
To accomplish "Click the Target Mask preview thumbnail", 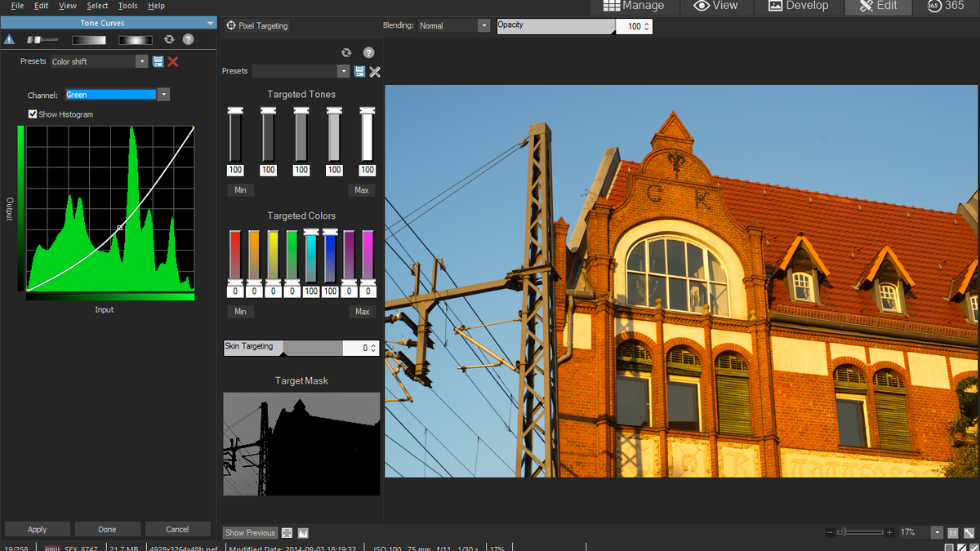I will tap(301, 443).
